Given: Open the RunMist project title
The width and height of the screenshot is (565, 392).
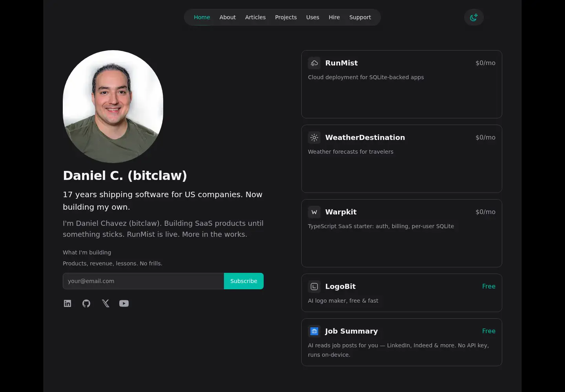Looking at the screenshot, I should click(x=341, y=63).
